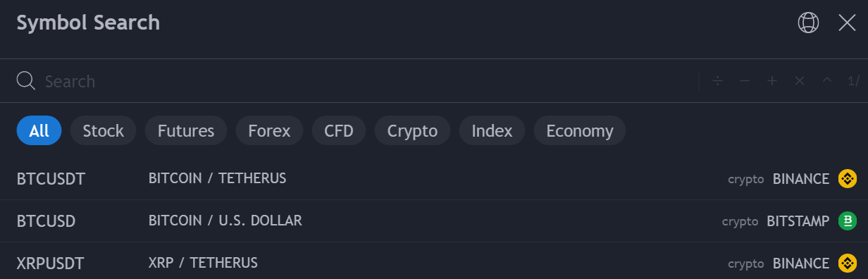Select the All filter chip
868x279 pixels.
tap(39, 130)
